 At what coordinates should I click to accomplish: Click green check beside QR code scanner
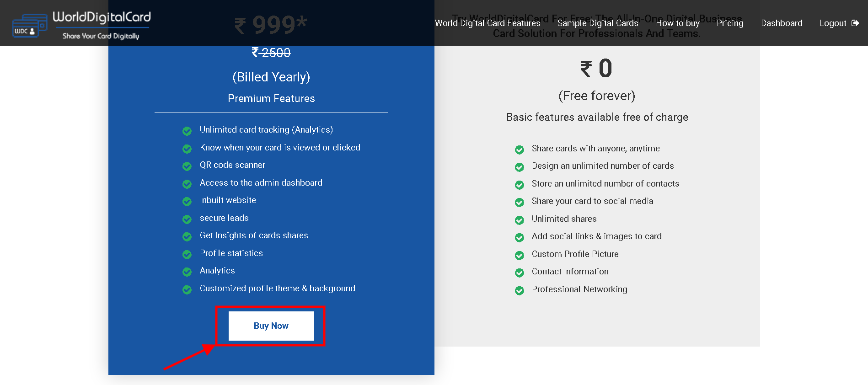click(187, 166)
